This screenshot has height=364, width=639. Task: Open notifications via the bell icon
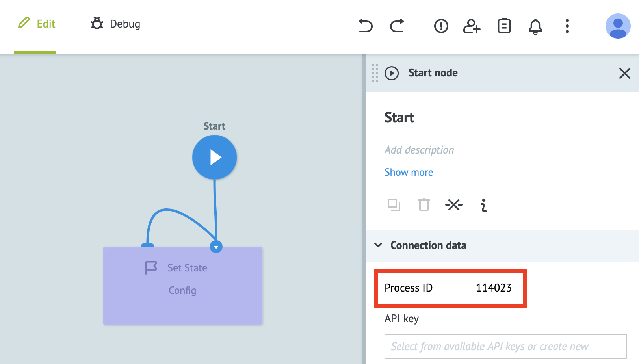[x=535, y=26]
